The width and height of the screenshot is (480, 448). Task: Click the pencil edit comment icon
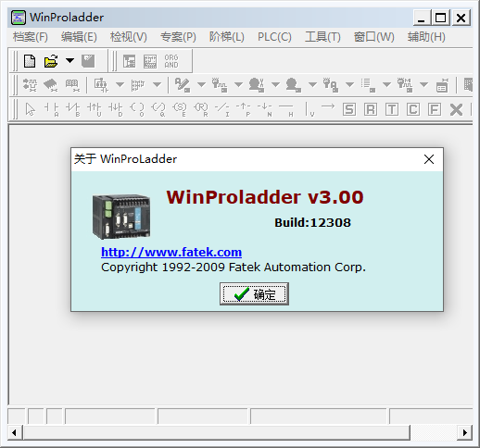tap(183, 85)
